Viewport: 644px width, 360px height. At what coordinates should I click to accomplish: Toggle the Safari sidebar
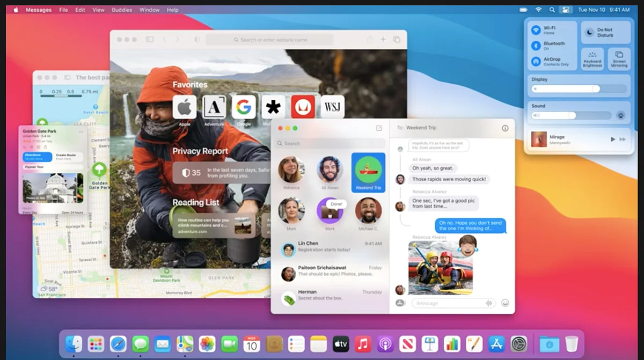point(150,39)
